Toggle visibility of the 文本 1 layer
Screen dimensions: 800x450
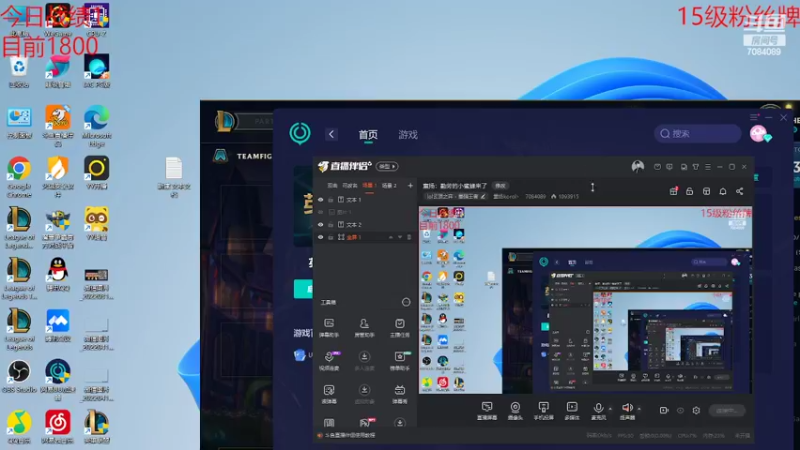tap(321, 199)
